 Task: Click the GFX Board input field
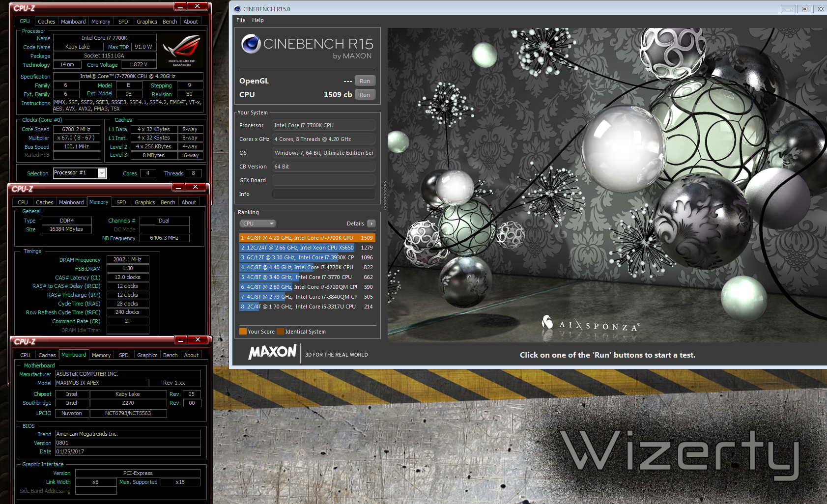324,180
